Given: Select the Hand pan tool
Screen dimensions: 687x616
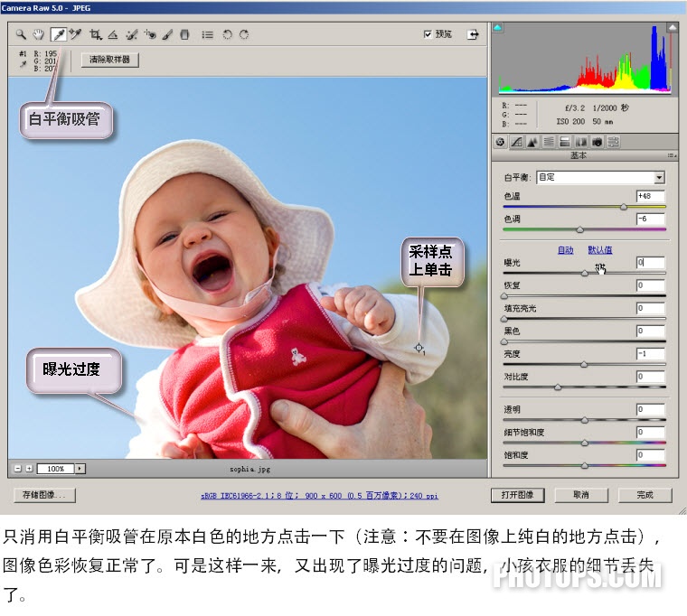Looking at the screenshot, I should tap(39, 34).
